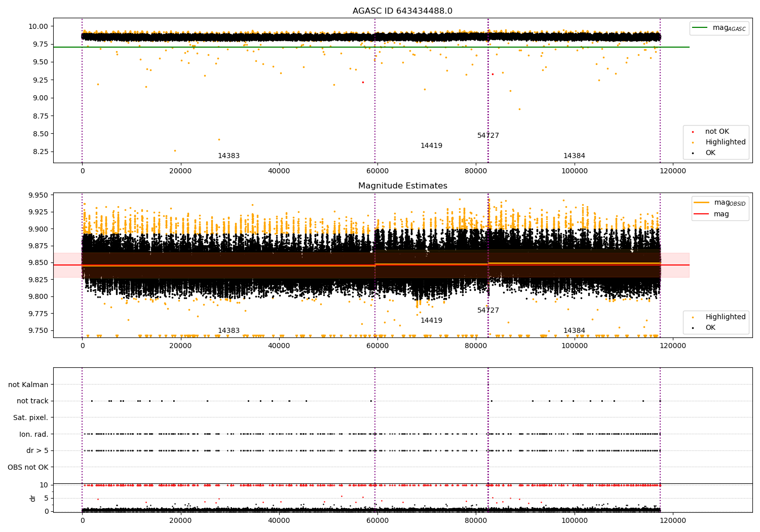760x532 pixels.
Task: Select the red 'mag' legend line sample
Action: pos(702,214)
